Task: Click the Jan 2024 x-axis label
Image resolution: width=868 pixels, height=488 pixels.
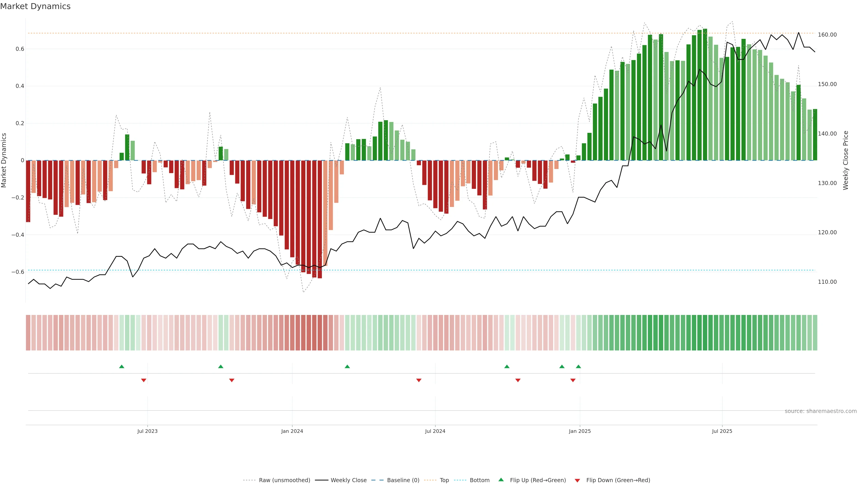Action: click(x=292, y=431)
